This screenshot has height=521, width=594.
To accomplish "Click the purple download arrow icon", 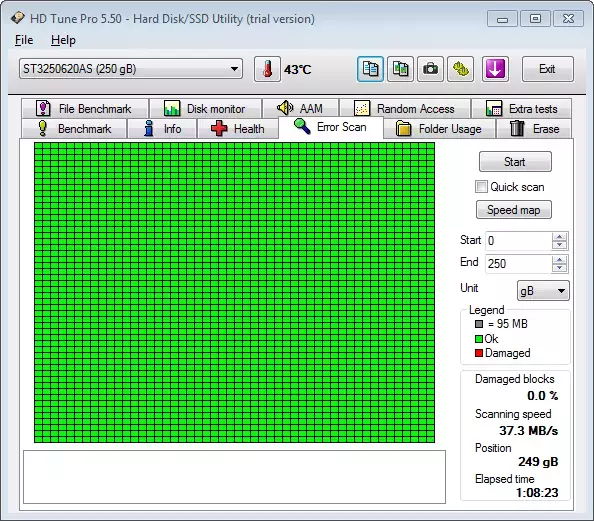I will coord(495,69).
